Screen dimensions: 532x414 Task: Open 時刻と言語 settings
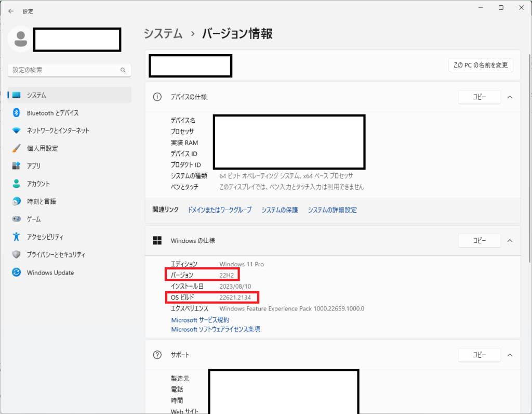pos(69,201)
